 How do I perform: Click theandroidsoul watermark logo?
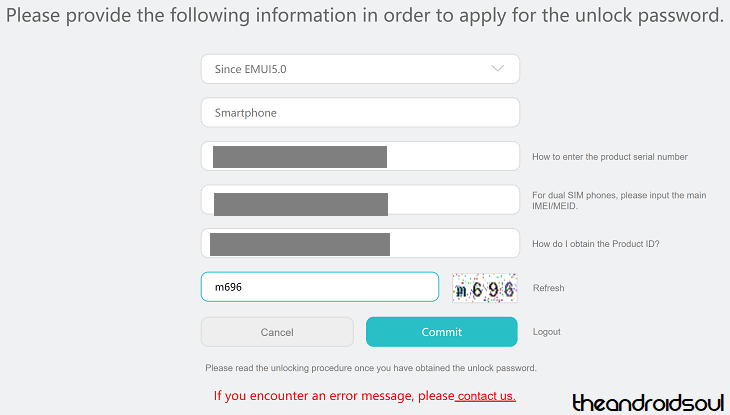tap(645, 402)
